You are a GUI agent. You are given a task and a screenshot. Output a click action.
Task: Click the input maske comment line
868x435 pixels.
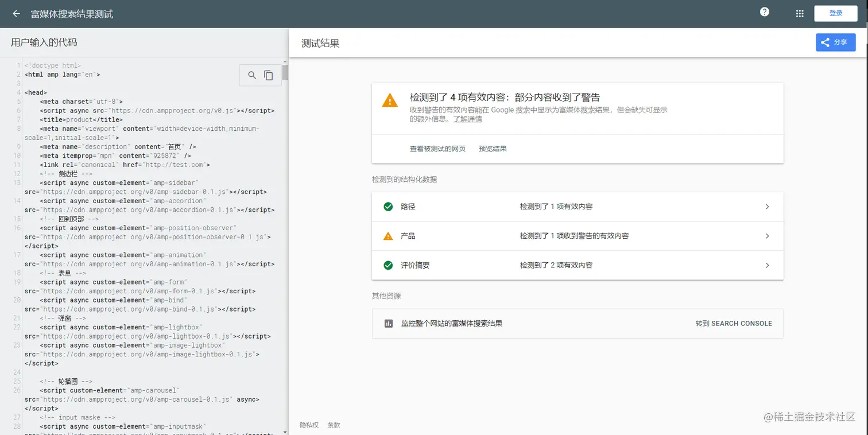tap(77, 418)
